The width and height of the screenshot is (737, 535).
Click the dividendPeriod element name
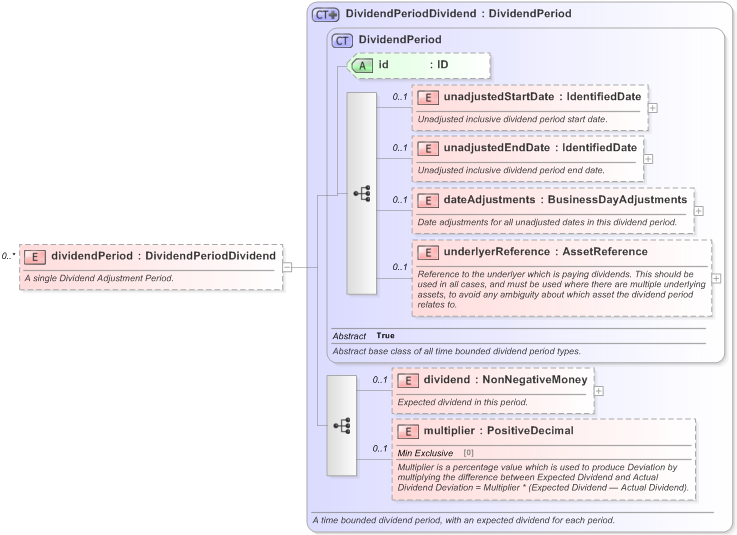click(x=92, y=256)
